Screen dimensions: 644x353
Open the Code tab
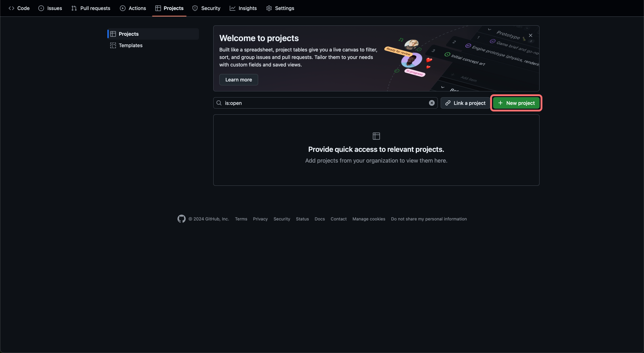tap(19, 8)
